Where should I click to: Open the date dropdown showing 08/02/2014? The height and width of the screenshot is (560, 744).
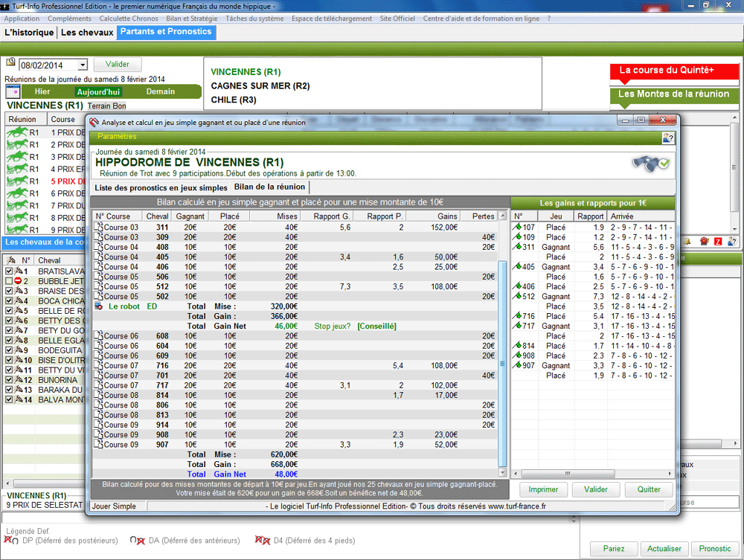82,65
